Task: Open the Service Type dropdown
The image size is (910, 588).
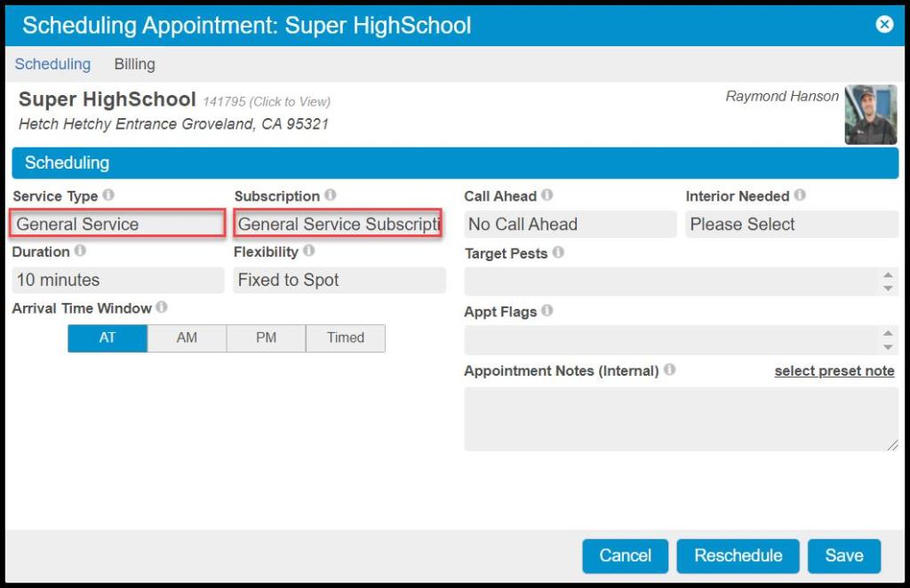Action: click(117, 224)
